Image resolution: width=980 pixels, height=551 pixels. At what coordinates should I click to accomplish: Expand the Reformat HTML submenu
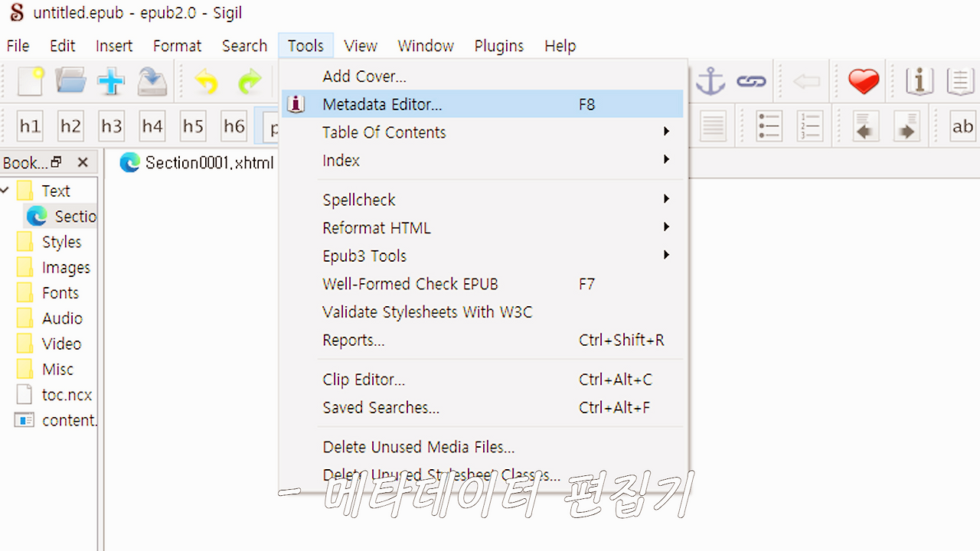(x=482, y=228)
